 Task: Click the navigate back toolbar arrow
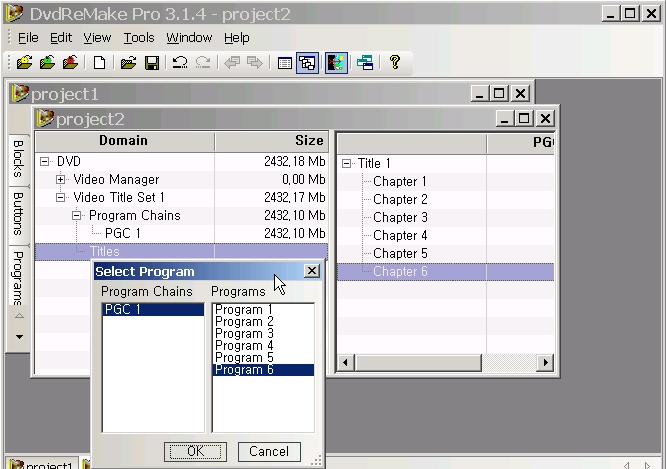pyautogui.click(x=232, y=62)
